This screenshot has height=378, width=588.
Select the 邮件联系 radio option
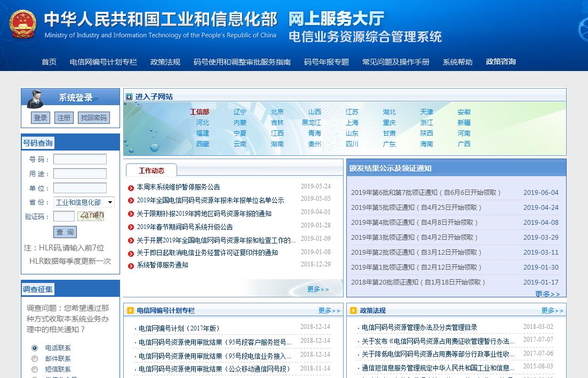tap(35, 359)
